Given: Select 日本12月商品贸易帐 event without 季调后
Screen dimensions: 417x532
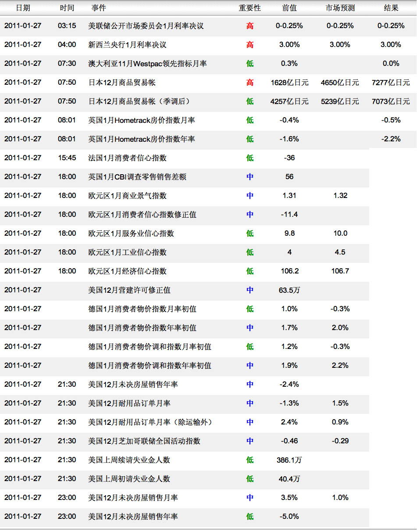Looking at the screenshot, I should point(122,83).
